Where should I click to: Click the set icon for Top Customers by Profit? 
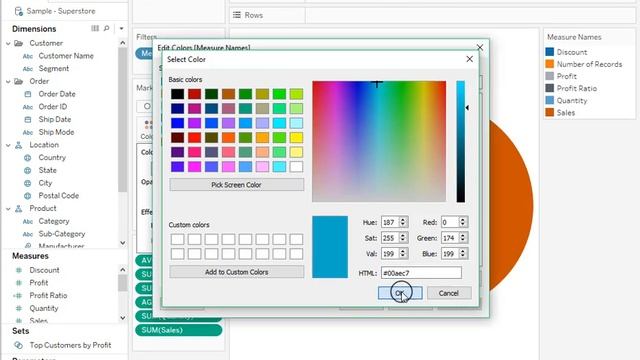pos(18,345)
